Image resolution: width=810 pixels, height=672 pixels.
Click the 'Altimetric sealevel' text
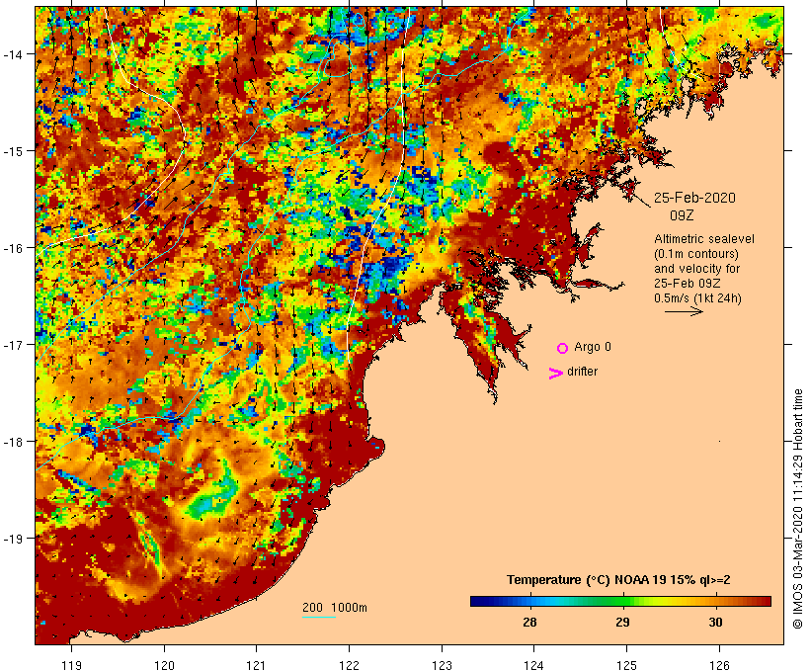704,239
